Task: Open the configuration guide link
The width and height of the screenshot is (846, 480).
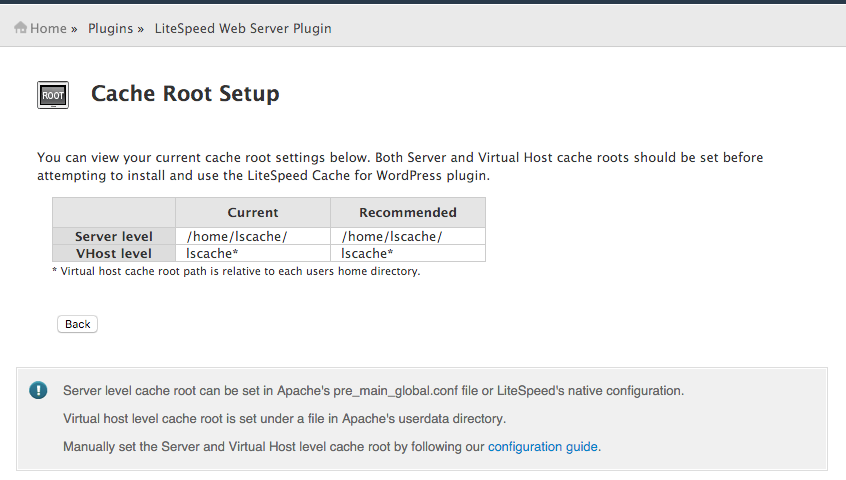Action: click(543, 447)
